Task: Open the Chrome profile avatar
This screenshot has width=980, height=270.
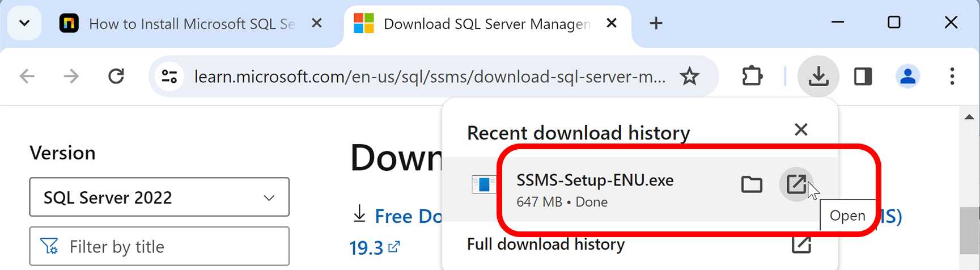Action: click(x=907, y=76)
